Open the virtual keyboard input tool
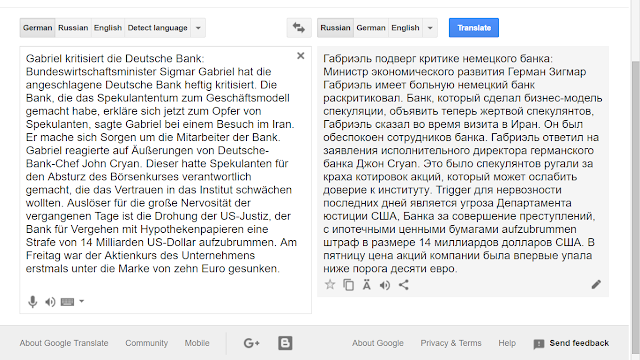This screenshot has width=640, height=360. (67, 302)
